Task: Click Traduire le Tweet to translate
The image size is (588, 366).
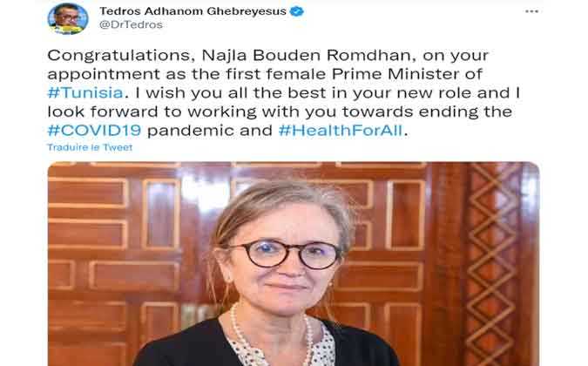Action: coord(90,147)
